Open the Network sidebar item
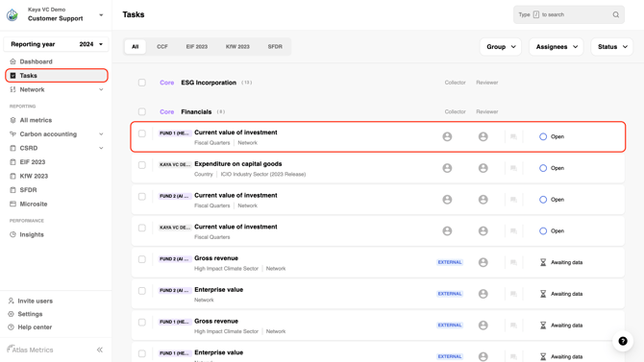This screenshot has width=644, height=362. 32,89
